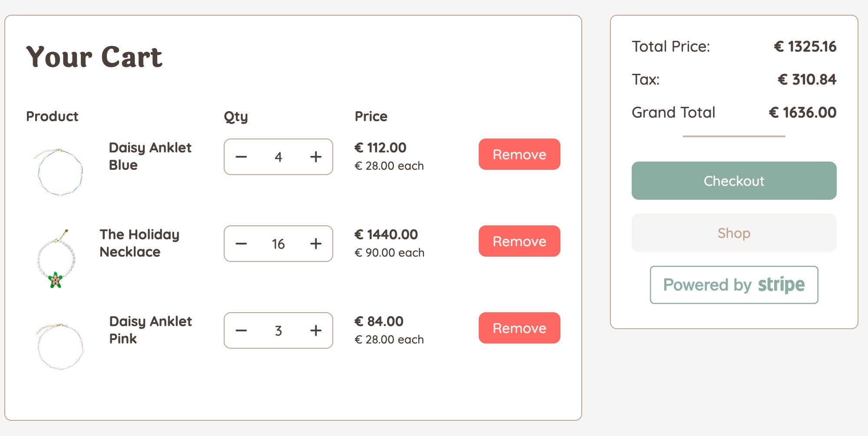Click the quantity value 16 field
This screenshot has height=436, width=868.
pyautogui.click(x=278, y=244)
